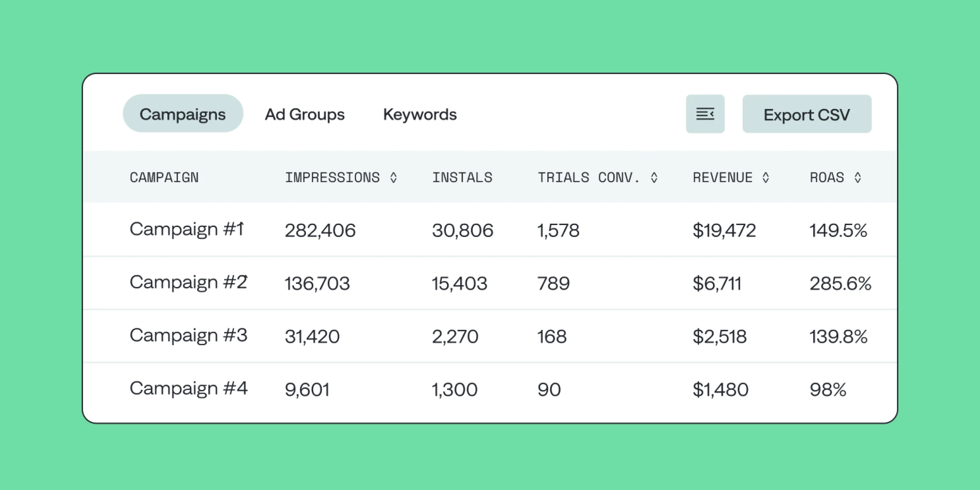Click the sort icon beside REVENUE header
This screenshot has height=490, width=980.
[x=766, y=177]
